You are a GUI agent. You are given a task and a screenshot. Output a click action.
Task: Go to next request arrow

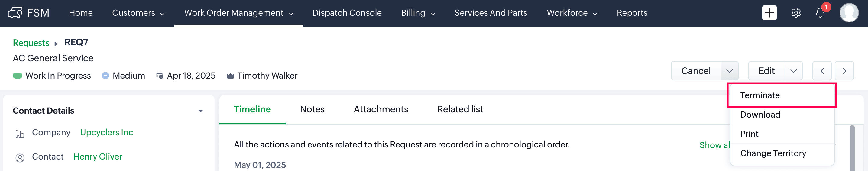[844, 71]
